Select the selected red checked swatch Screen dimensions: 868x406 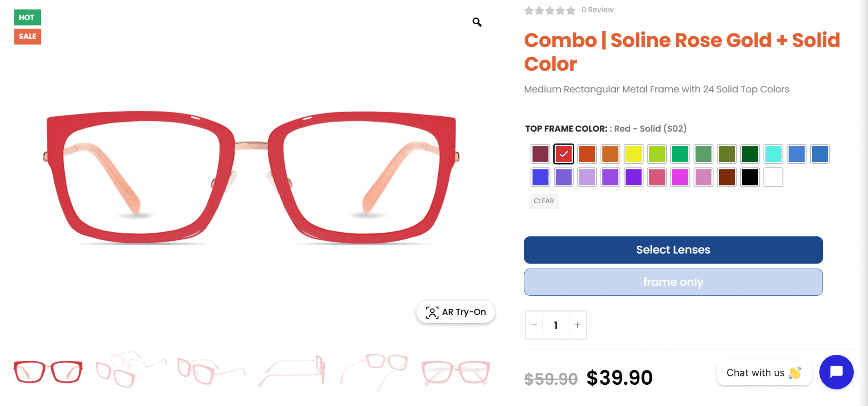(564, 154)
